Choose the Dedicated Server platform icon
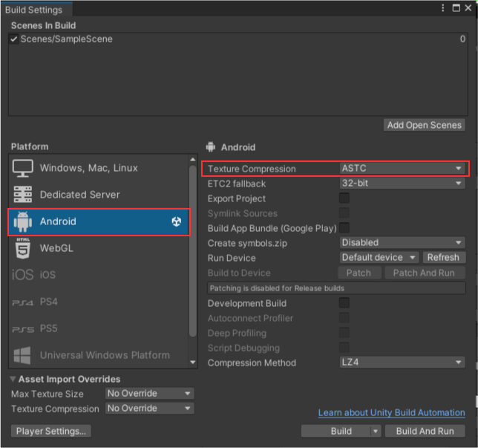Image resolution: width=478 pixels, height=448 pixels. click(22, 195)
